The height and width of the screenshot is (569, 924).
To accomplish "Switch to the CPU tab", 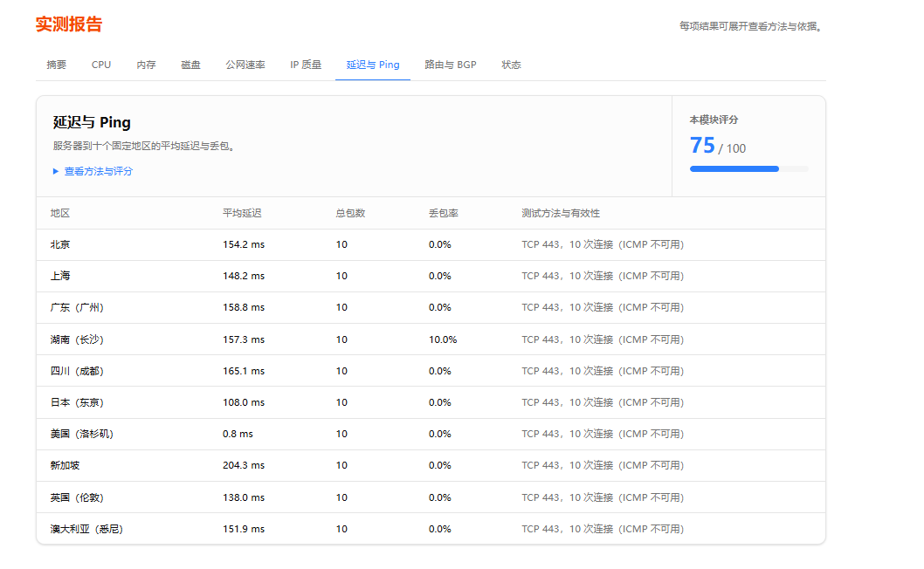I will [100, 65].
